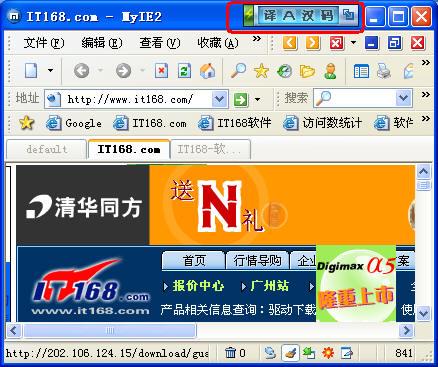Viewport: 438px width, 367px height.
Task: Click the New blank page icon
Action: (31, 71)
